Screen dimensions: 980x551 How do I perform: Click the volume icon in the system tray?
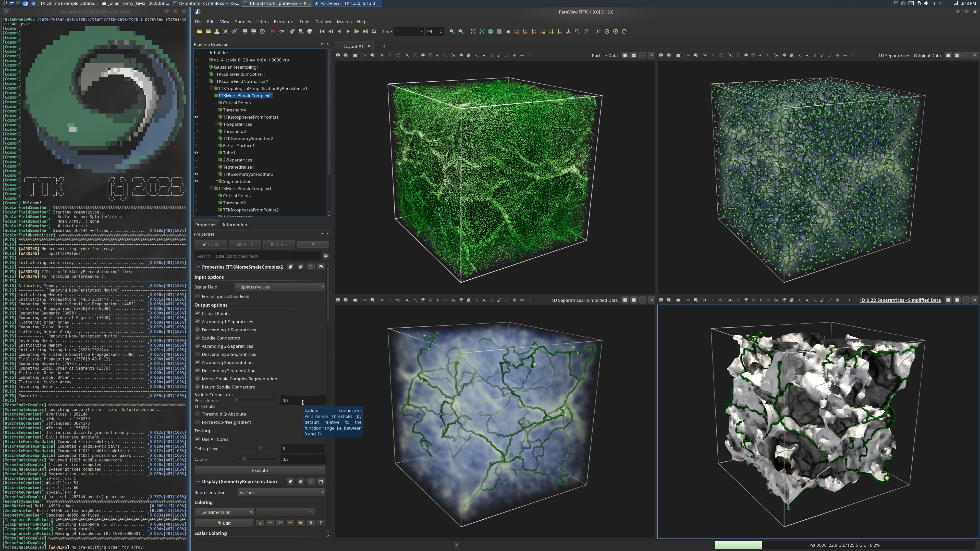click(926, 3)
